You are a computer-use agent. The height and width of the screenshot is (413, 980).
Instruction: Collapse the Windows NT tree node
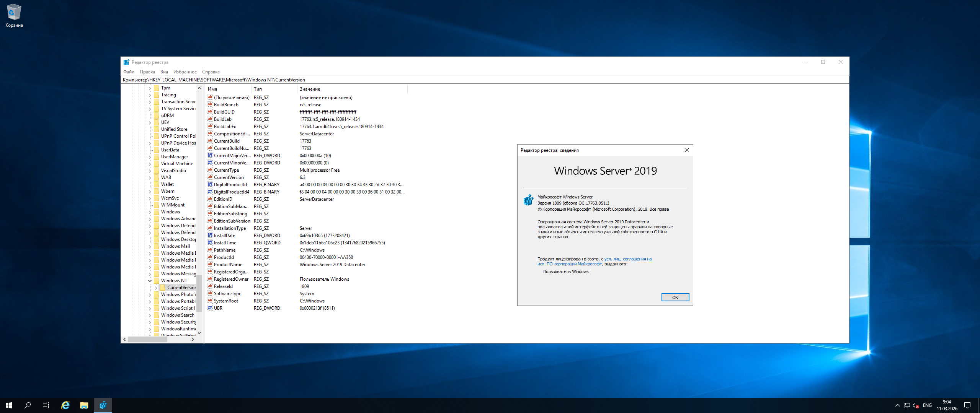(150, 281)
